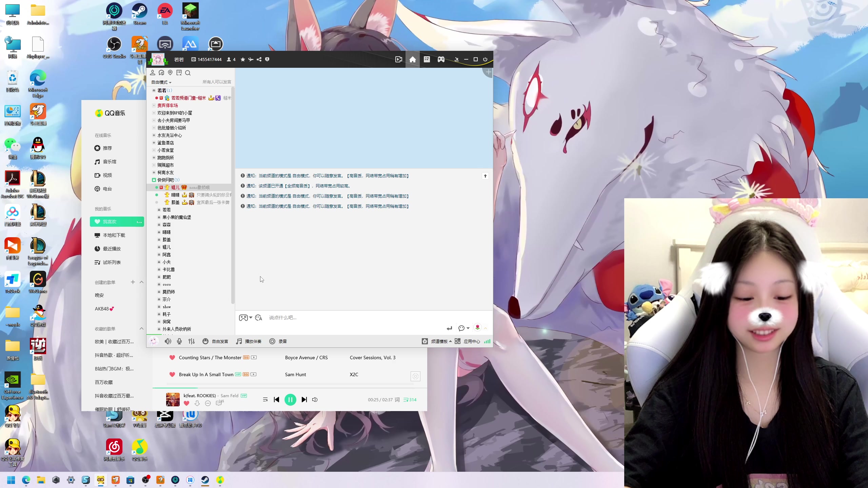Image resolution: width=868 pixels, height=488 pixels.
Task: Open Steam from the Windows taskbar
Action: tap(205, 480)
